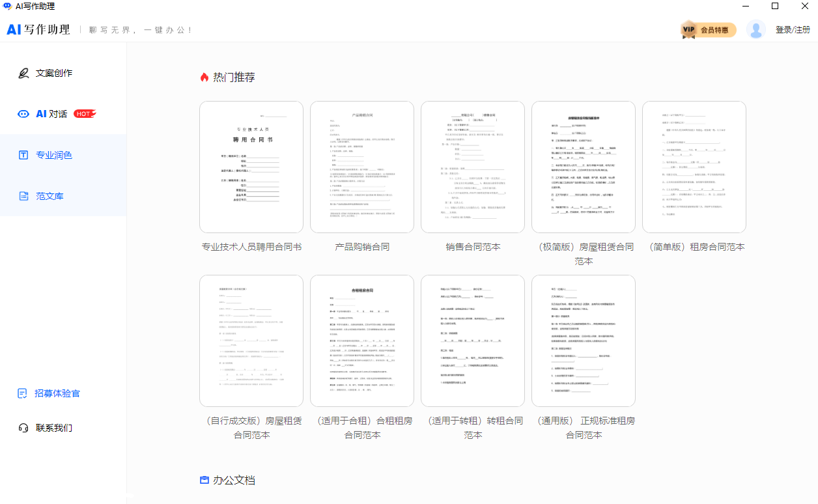This screenshot has width=818, height=504.
Task: Open (自行成交版)房屋租赁合同范本 thumbnail
Action: click(x=251, y=341)
